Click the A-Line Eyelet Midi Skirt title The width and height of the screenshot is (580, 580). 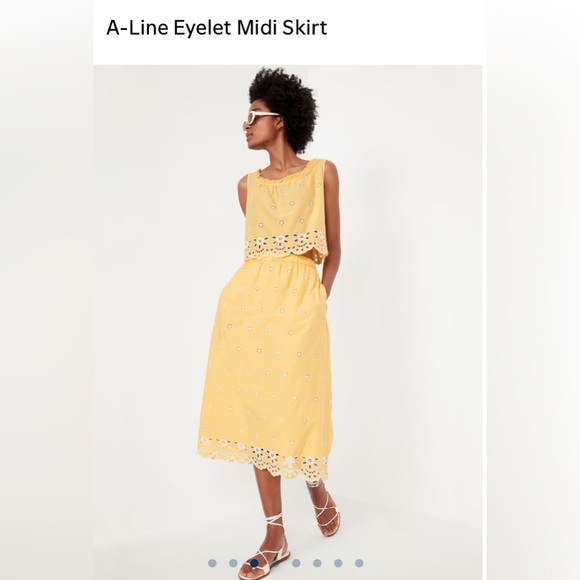(217, 27)
